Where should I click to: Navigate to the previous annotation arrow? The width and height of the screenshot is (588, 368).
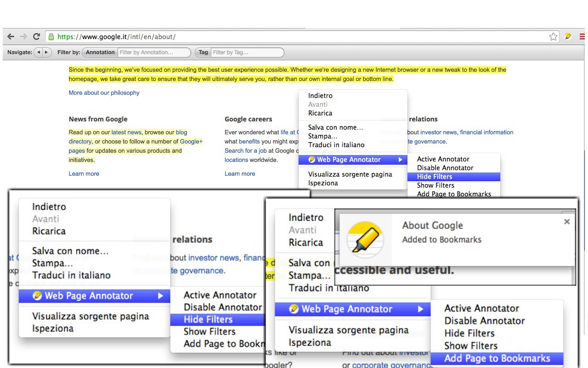(x=39, y=52)
